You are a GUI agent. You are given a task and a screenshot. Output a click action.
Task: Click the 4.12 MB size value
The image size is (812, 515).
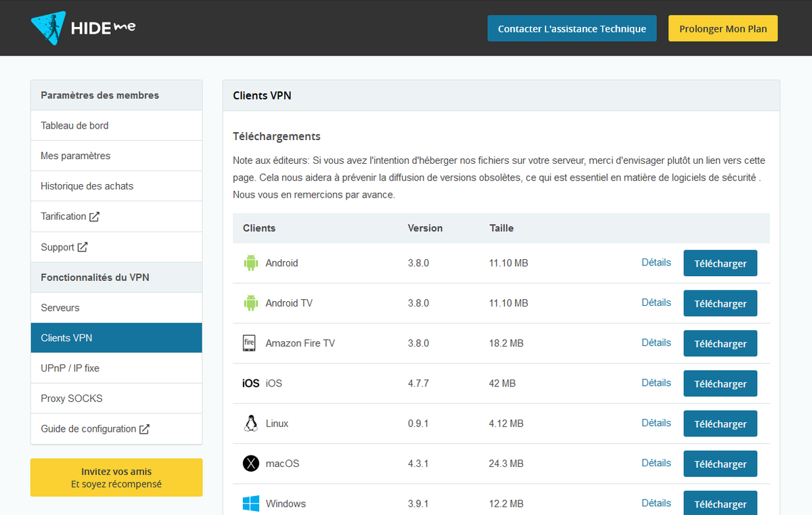(x=506, y=424)
